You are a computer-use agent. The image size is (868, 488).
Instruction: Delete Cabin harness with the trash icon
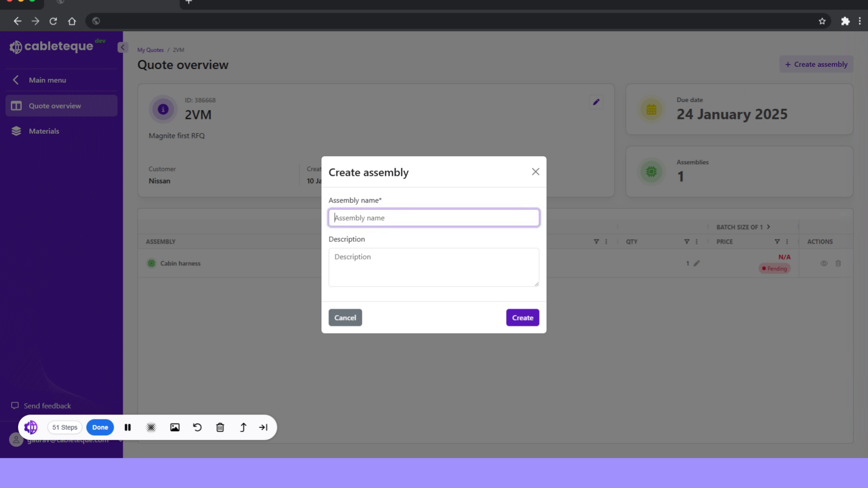[x=838, y=263]
